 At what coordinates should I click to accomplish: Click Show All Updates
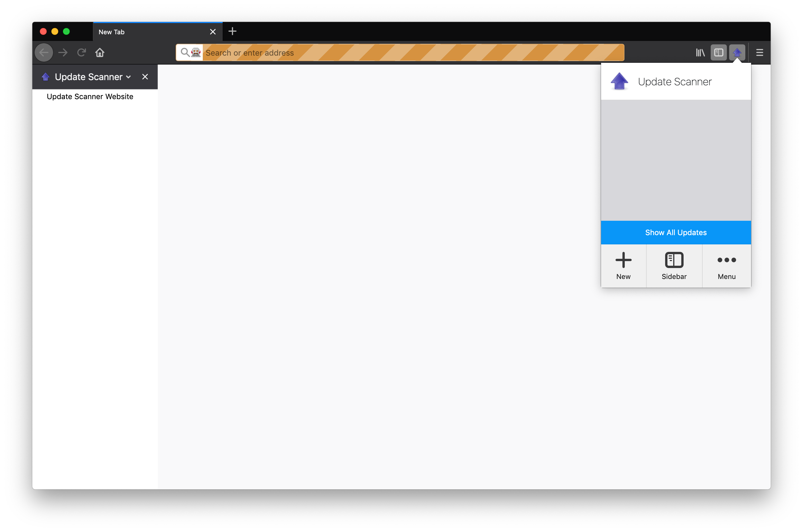(676, 232)
